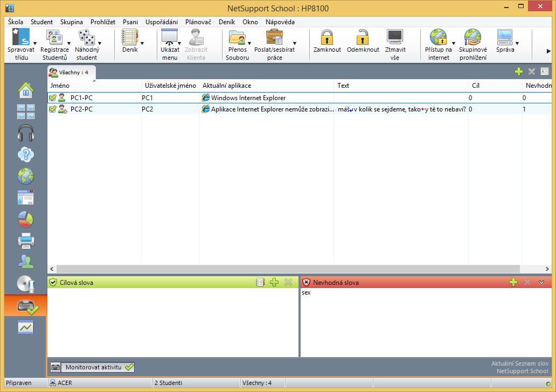Expand the Náhodný student dropdown arrow

click(100, 44)
